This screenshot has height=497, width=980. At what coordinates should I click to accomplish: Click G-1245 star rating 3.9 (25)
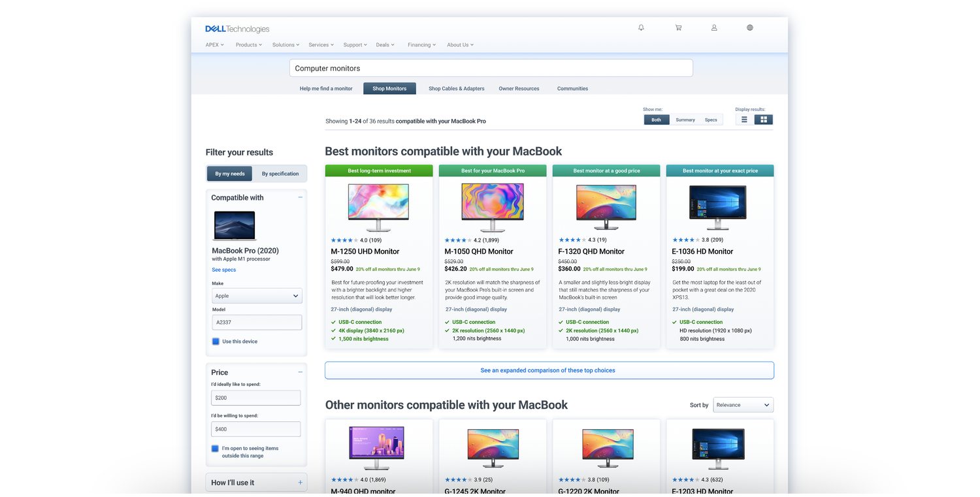click(x=468, y=480)
